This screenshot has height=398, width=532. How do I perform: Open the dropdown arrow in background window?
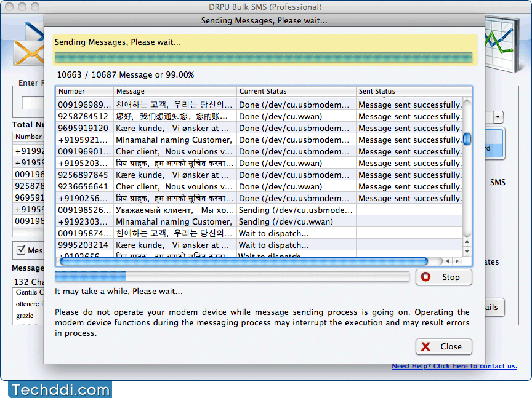[x=498, y=117]
